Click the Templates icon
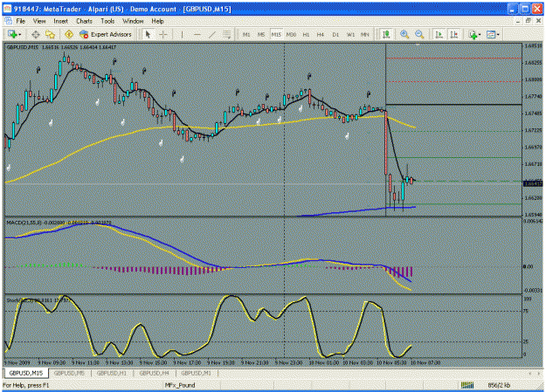This screenshot has width=546, height=392. 491,34
